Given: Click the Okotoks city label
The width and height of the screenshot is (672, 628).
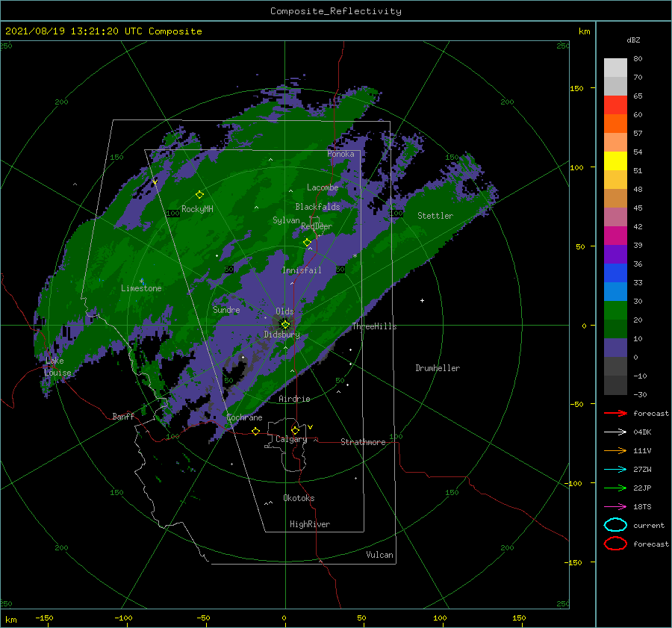Looking at the screenshot, I should click(299, 498).
